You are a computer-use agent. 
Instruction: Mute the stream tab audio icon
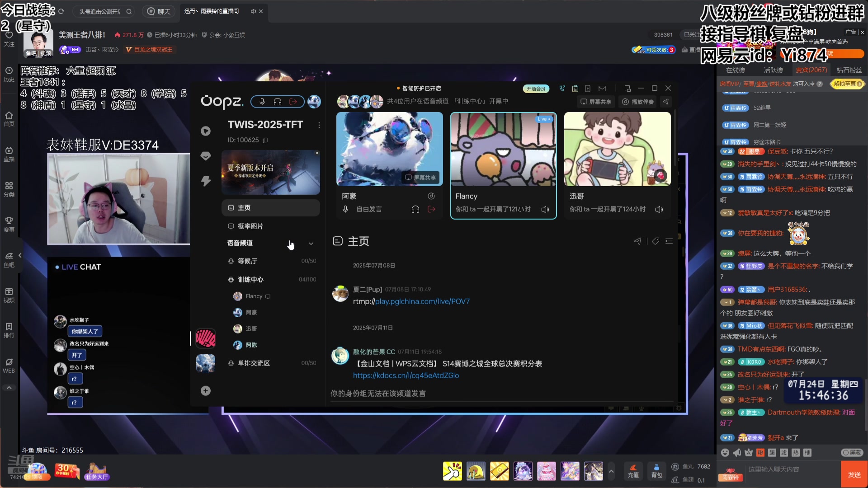(x=253, y=11)
